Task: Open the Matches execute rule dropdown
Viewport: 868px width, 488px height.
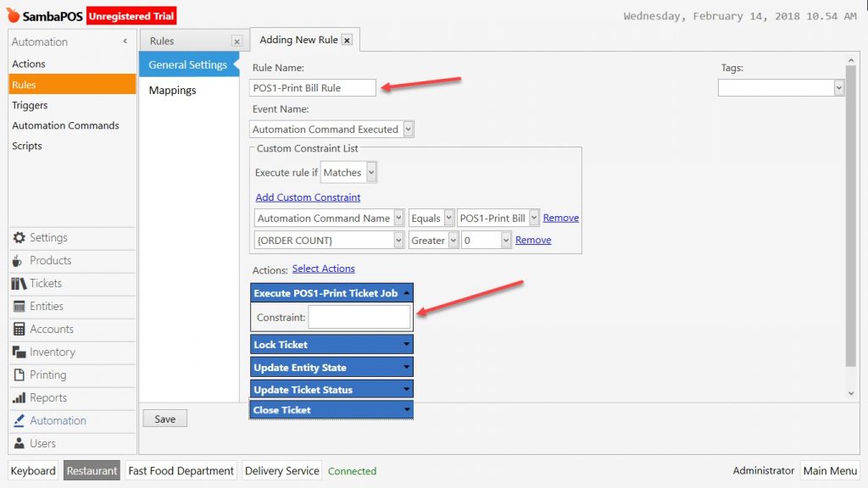Action: click(x=371, y=172)
